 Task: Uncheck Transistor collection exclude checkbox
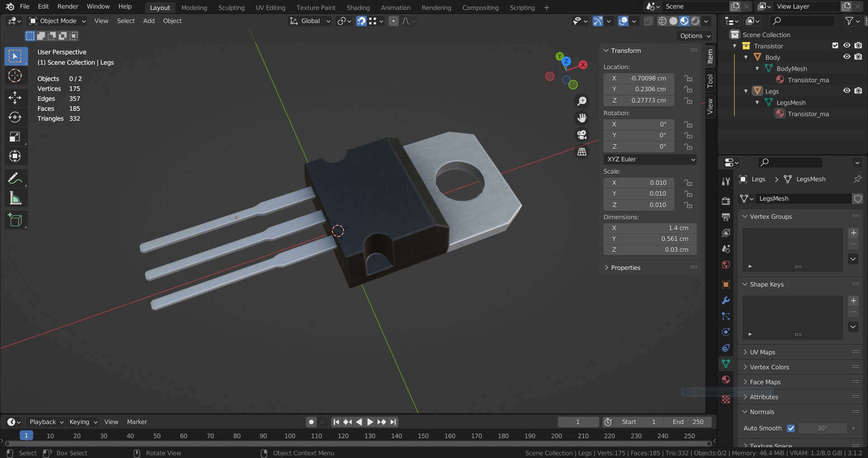[x=835, y=46]
